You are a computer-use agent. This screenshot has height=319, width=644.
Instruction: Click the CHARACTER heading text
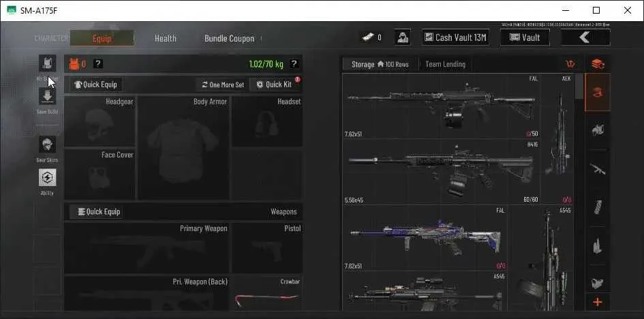point(51,39)
